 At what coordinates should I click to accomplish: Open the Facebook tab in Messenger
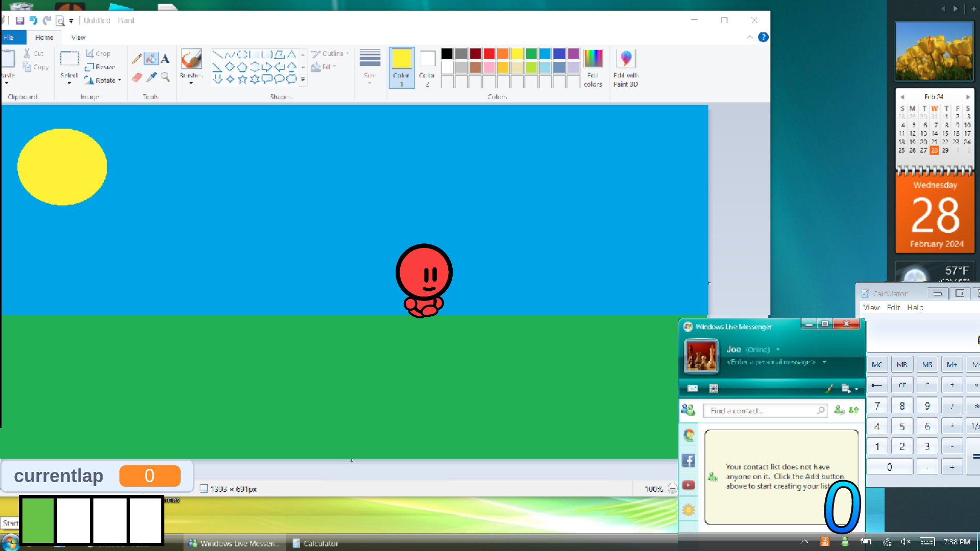pos(688,461)
